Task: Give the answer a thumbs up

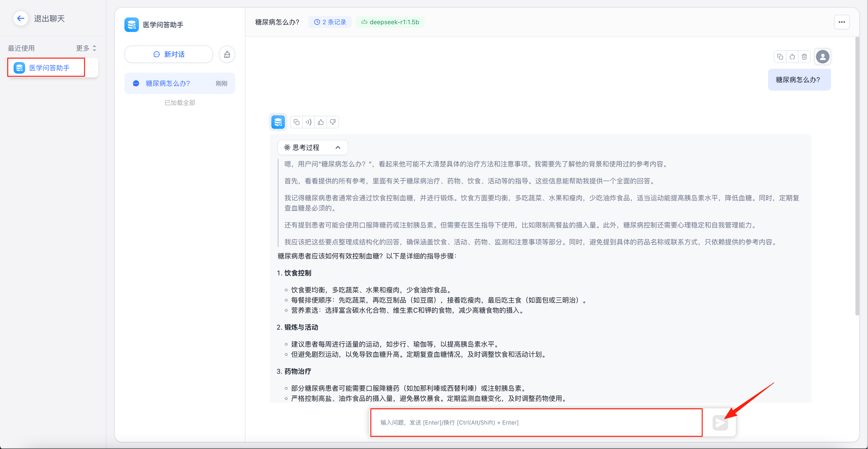Action: pos(320,122)
